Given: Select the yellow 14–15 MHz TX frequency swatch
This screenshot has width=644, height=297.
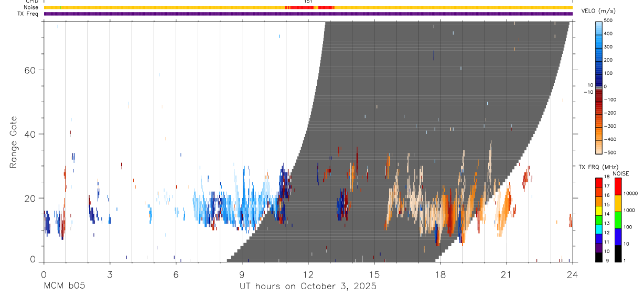Looking at the screenshot, I should pyautogui.click(x=599, y=210).
